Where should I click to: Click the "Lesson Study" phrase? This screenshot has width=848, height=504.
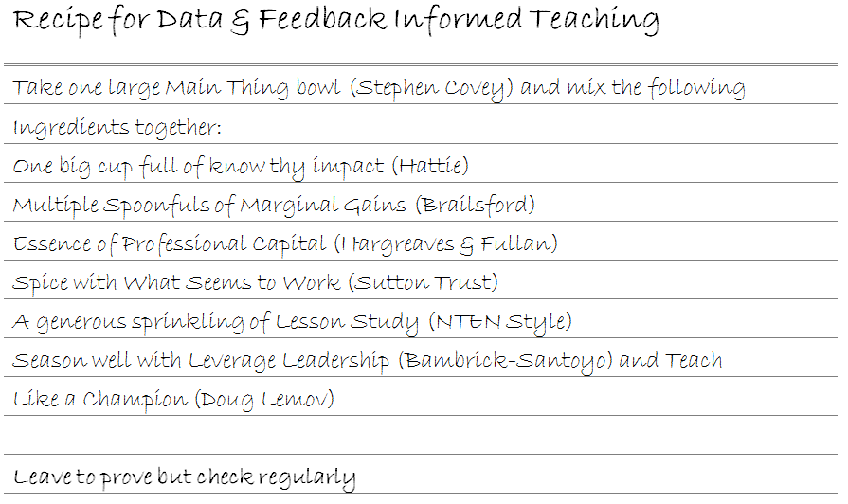pyautogui.click(x=347, y=322)
